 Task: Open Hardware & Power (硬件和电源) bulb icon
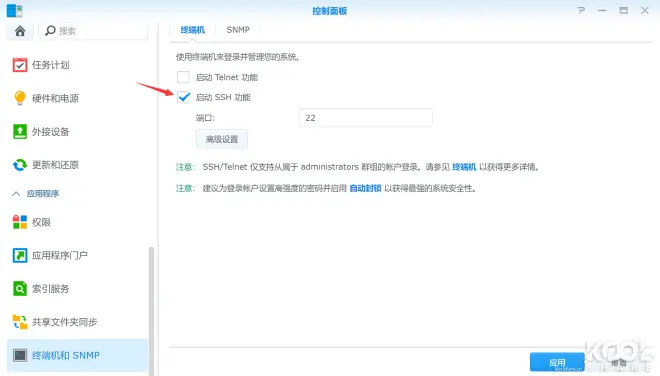pyautogui.click(x=20, y=98)
